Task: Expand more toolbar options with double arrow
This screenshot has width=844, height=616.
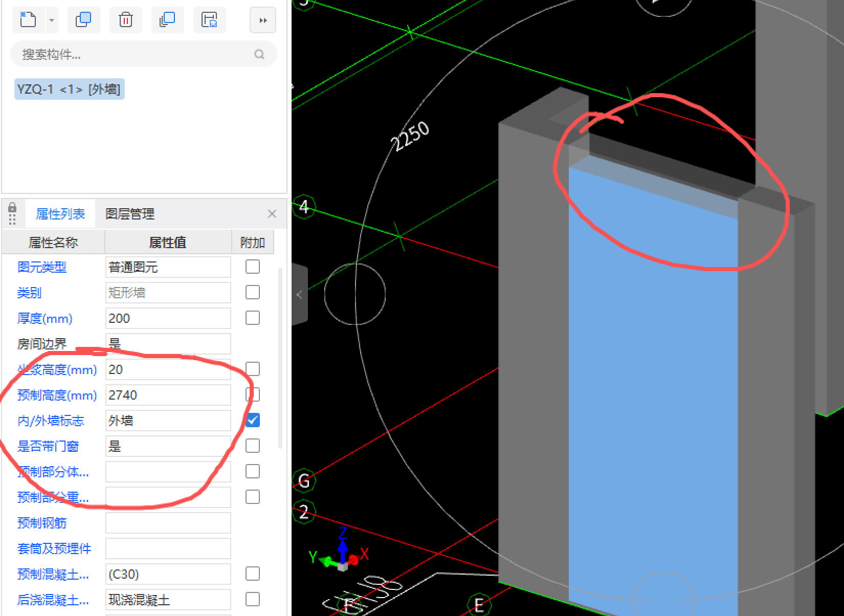Action: point(263,20)
